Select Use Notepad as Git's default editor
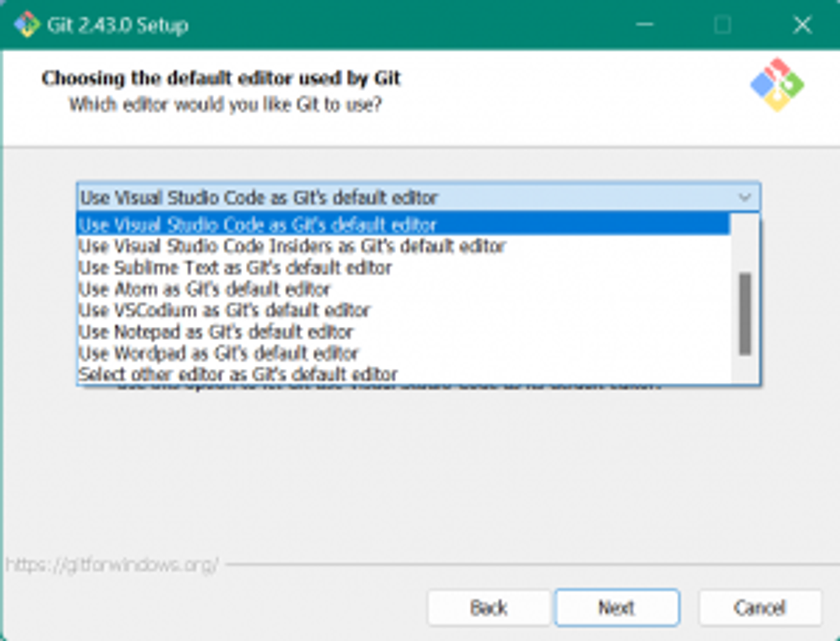 point(404,332)
